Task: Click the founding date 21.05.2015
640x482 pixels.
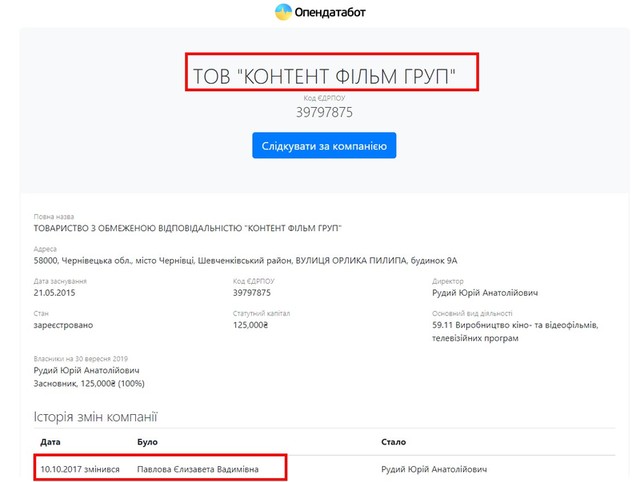Action: (62, 294)
